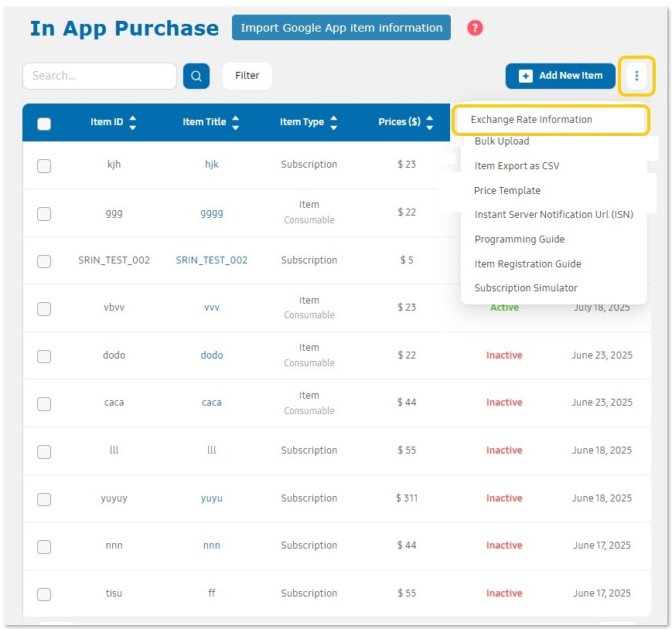The width and height of the screenshot is (672, 629).
Task: Open the vvv item title link
Action: point(212,308)
